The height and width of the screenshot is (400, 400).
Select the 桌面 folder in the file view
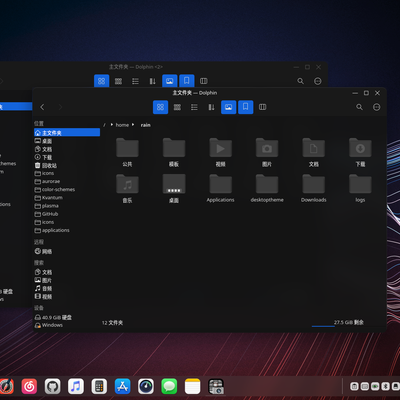click(x=174, y=184)
